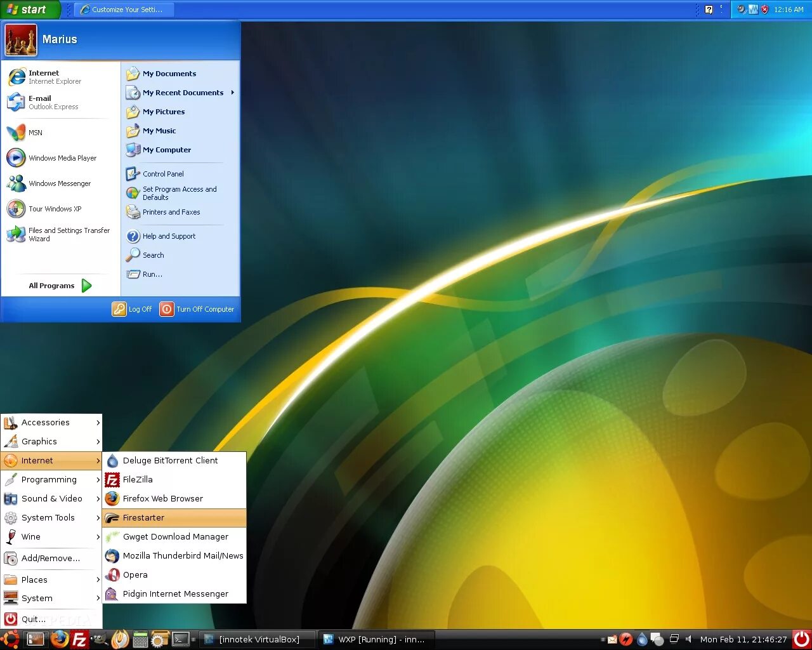Launch Firefox Web Browser from submenu
This screenshot has height=650, width=812.
(x=174, y=499)
